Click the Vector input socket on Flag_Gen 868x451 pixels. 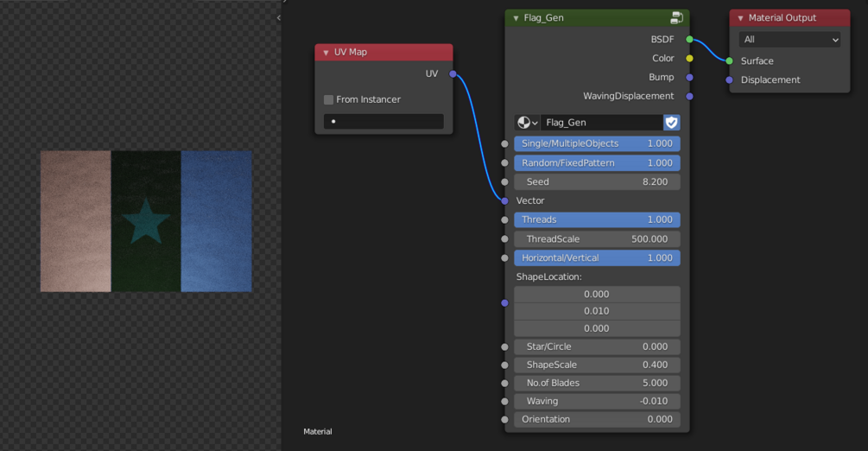coord(504,200)
